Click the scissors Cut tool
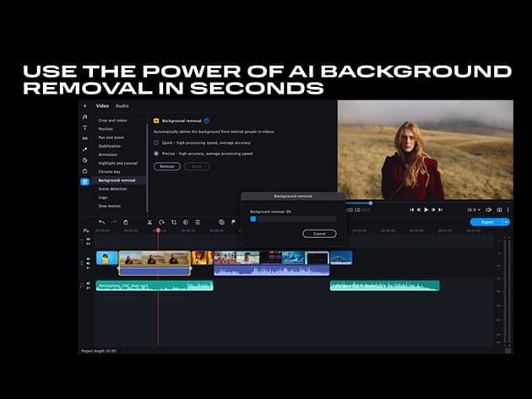Screen dimensions: 532x399 pyautogui.click(x=149, y=222)
